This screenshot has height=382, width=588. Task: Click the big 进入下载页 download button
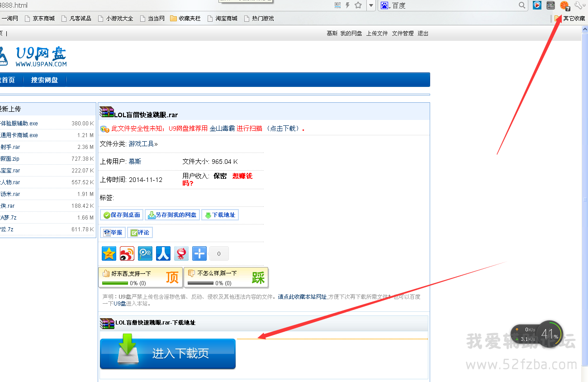click(x=168, y=354)
